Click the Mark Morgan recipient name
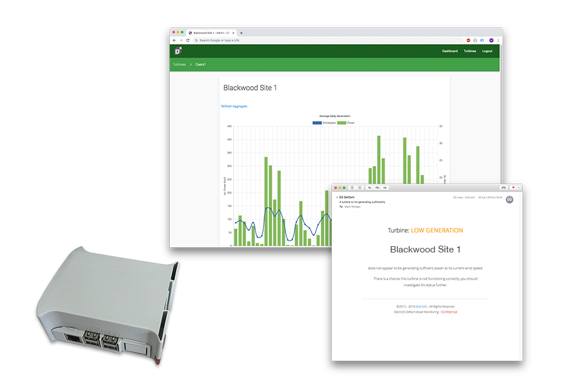 tap(353, 206)
